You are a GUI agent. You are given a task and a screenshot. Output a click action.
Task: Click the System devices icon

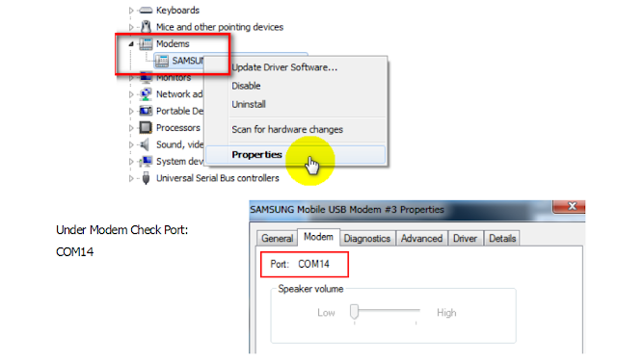point(146,161)
